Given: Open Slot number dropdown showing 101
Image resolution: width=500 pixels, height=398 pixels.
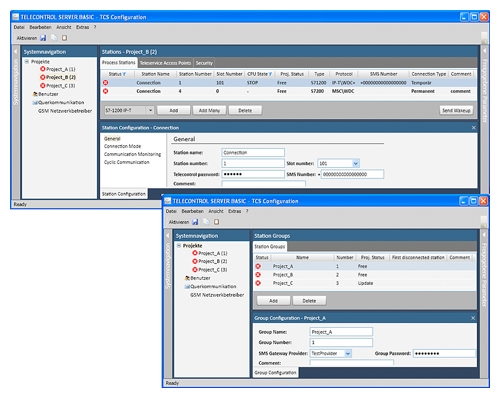Looking at the screenshot, I should (356, 163).
